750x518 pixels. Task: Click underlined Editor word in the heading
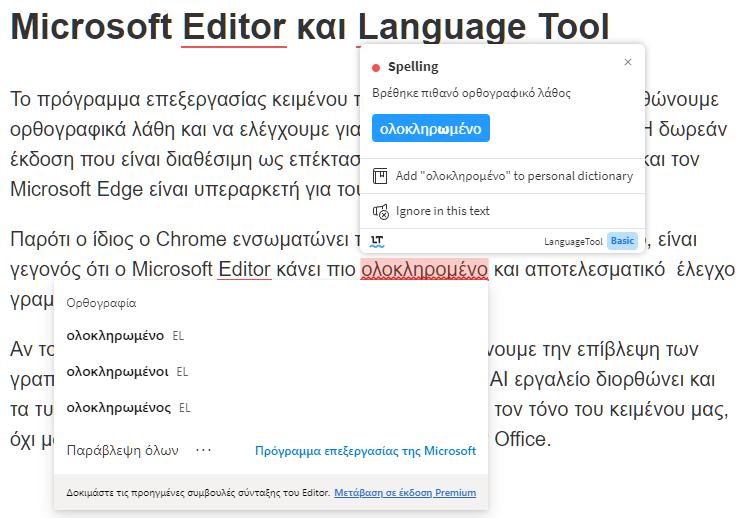point(234,27)
